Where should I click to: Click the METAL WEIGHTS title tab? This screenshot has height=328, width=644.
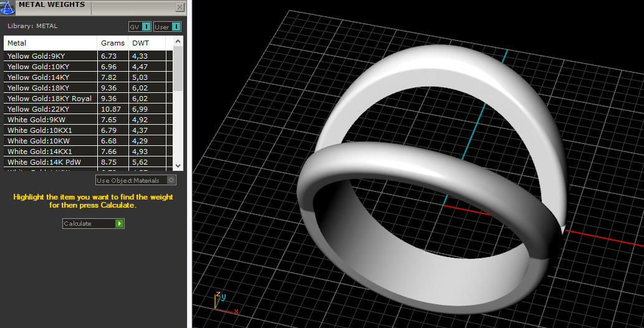click(x=52, y=5)
